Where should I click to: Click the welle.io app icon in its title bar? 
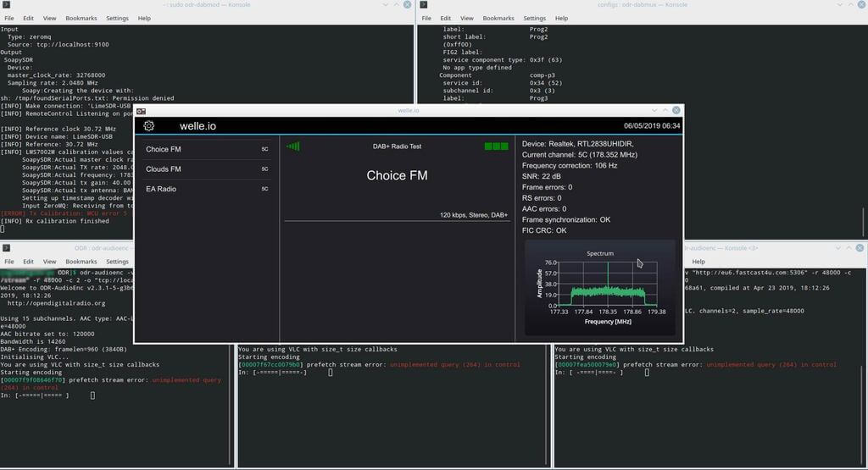[x=142, y=111]
